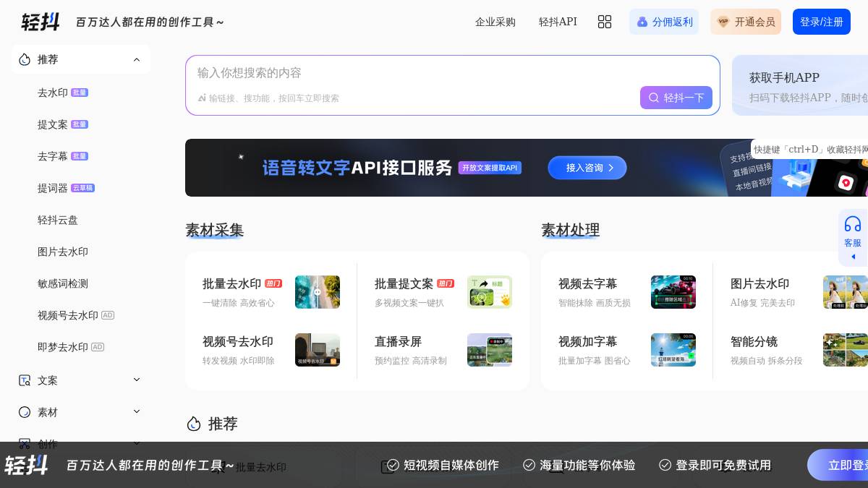Click the bottom banner 轻抖 logo
The width and height of the screenshot is (868, 488).
26,465
